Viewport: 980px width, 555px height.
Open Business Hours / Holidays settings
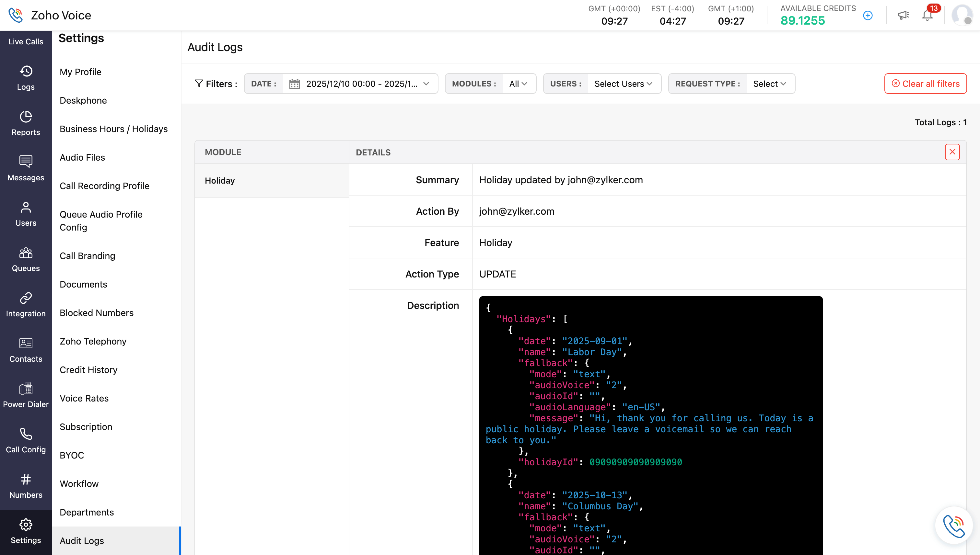coord(114,129)
